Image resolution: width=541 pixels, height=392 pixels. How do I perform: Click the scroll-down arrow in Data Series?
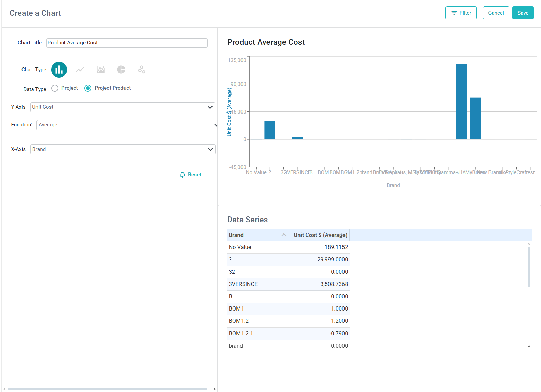529,346
